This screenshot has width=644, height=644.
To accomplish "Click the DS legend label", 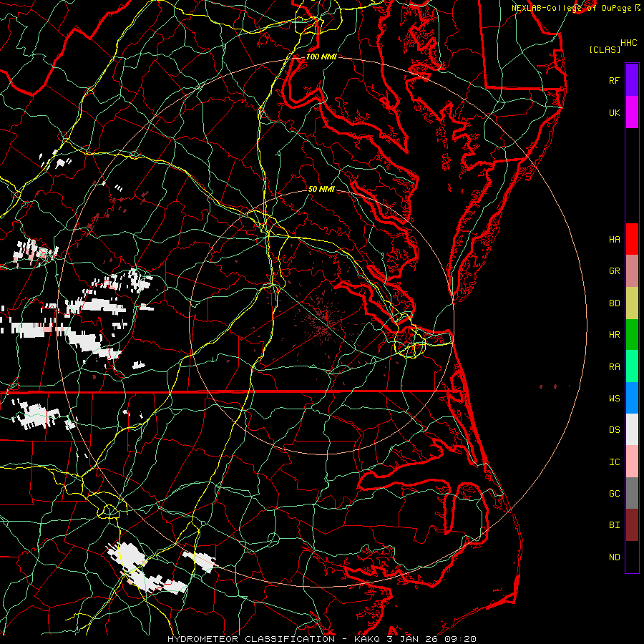I will click(614, 430).
